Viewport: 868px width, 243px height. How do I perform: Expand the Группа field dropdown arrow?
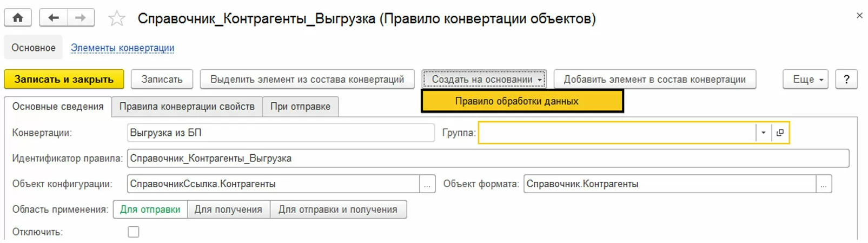coord(763,133)
